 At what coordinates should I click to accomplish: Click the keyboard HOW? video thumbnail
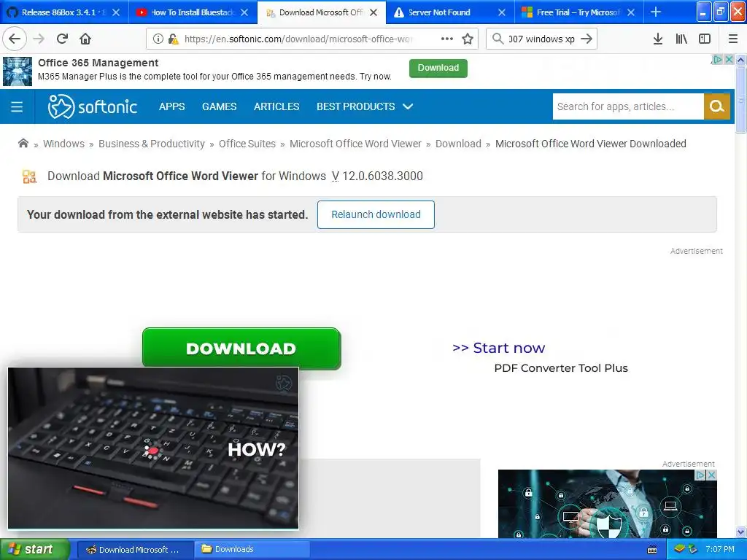(153, 448)
